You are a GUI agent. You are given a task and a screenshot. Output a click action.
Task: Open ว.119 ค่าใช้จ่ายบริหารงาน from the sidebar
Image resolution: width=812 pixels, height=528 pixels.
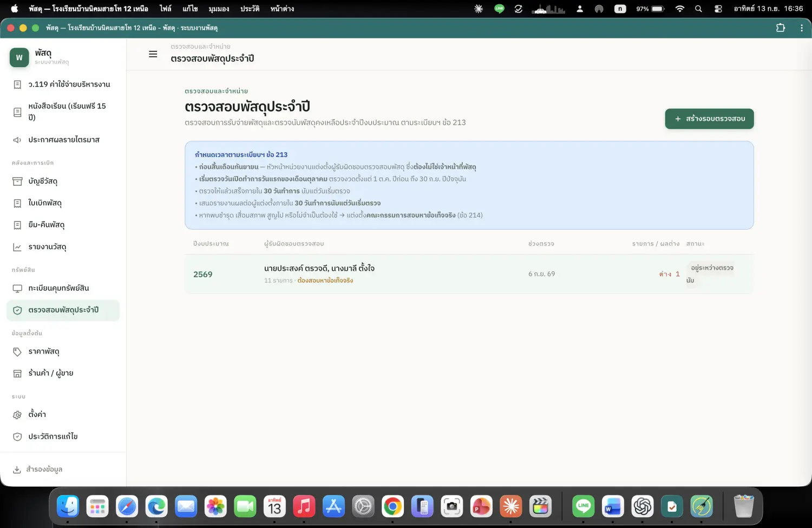point(63,84)
